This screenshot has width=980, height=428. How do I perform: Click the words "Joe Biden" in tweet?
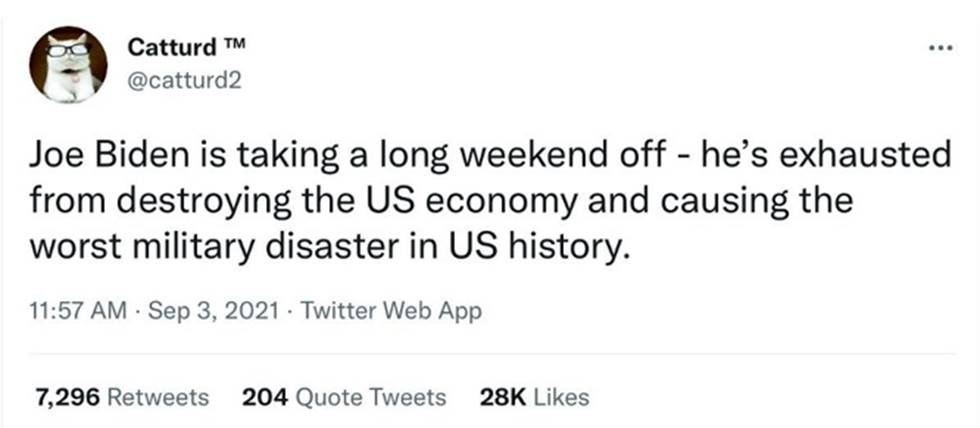[98, 158]
